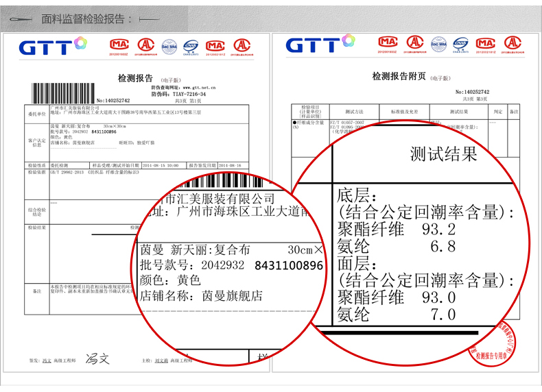
Task: Click the small 测试结果 column header
Action: click(459, 112)
